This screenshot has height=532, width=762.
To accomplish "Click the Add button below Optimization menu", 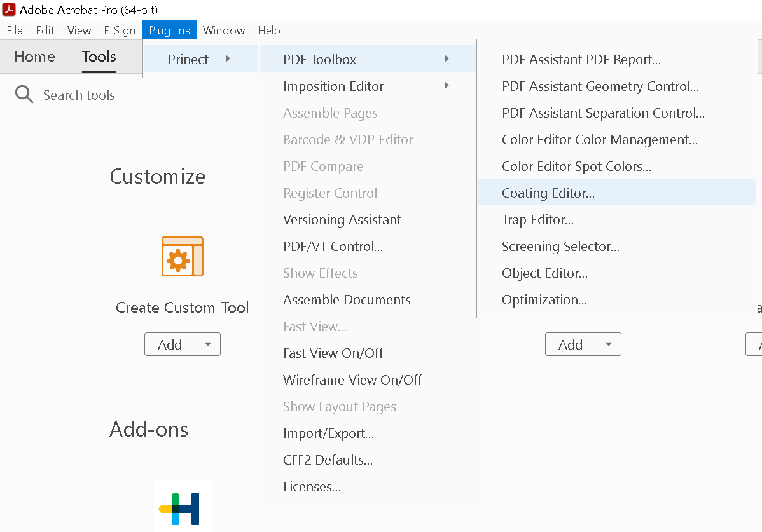I will (x=571, y=344).
